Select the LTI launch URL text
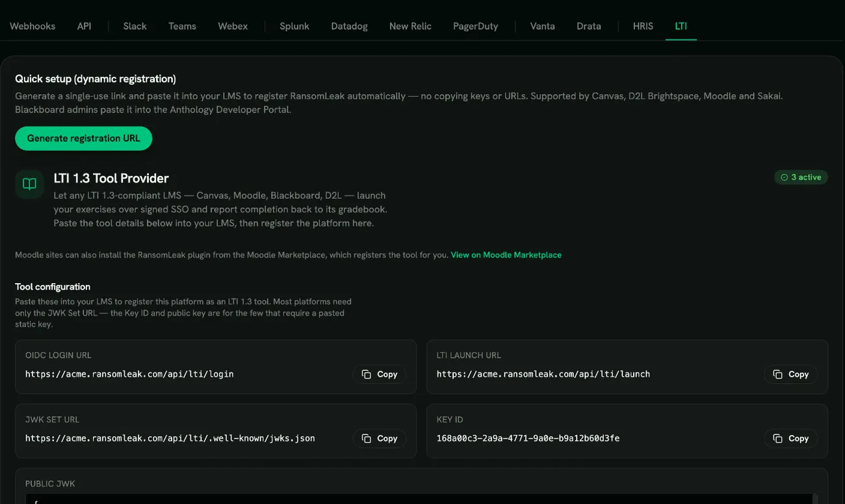Viewport: 845px width, 504px height. click(543, 374)
